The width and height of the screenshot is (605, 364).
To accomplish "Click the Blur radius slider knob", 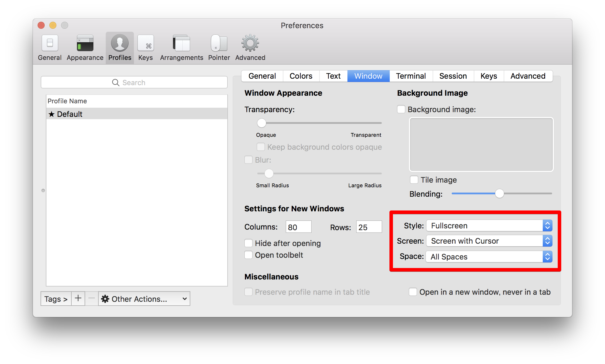I will click(269, 173).
